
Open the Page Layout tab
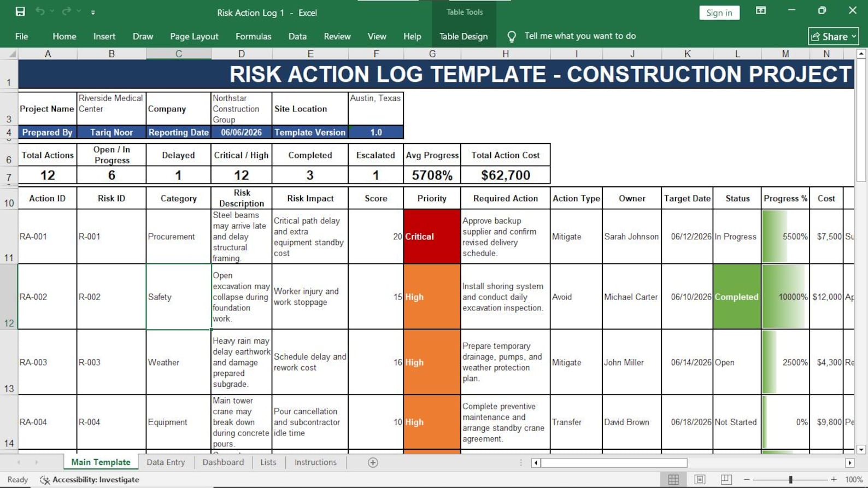[194, 36]
